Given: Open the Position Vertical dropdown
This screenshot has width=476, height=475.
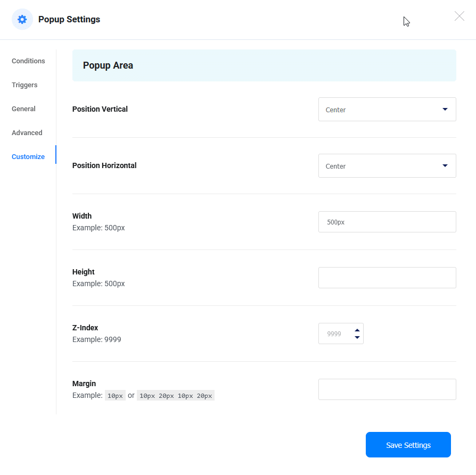Looking at the screenshot, I should click(387, 109).
